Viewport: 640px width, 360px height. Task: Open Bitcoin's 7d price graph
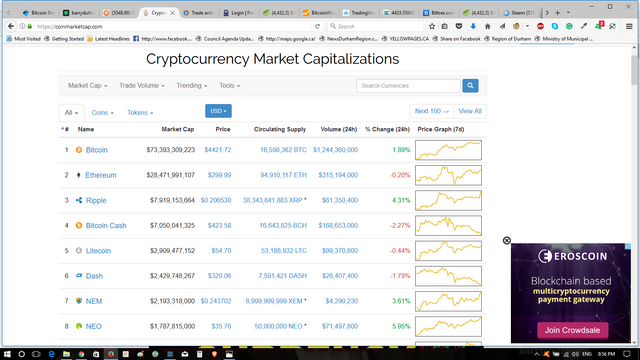pos(448,150)
